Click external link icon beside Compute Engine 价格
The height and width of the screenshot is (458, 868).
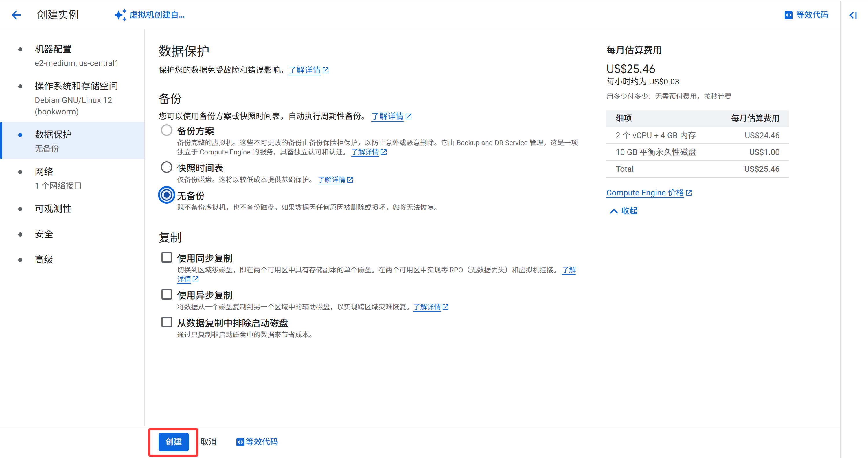(x=689, y=193)
